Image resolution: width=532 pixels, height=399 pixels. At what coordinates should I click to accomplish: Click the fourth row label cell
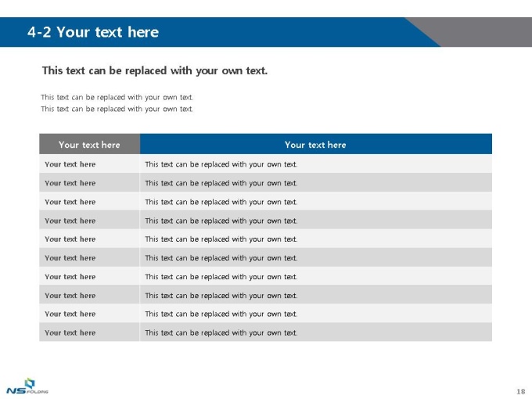point(89,220)
